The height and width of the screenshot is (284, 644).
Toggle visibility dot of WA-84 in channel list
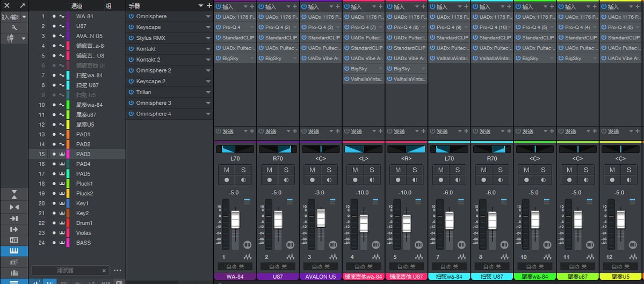(x=54, y=17)
